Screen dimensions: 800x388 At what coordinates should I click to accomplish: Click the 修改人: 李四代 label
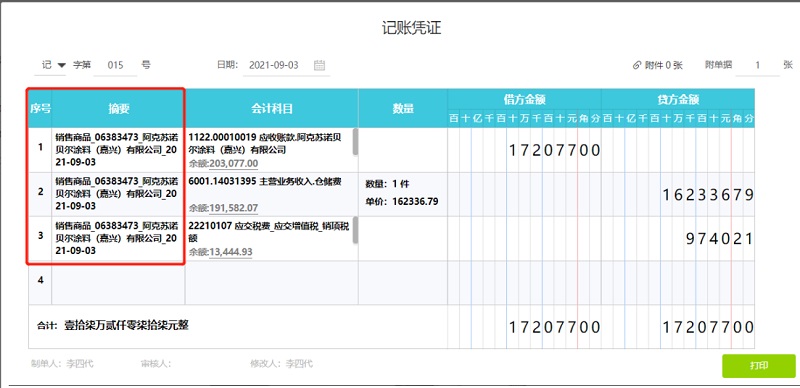click(281, 364)
